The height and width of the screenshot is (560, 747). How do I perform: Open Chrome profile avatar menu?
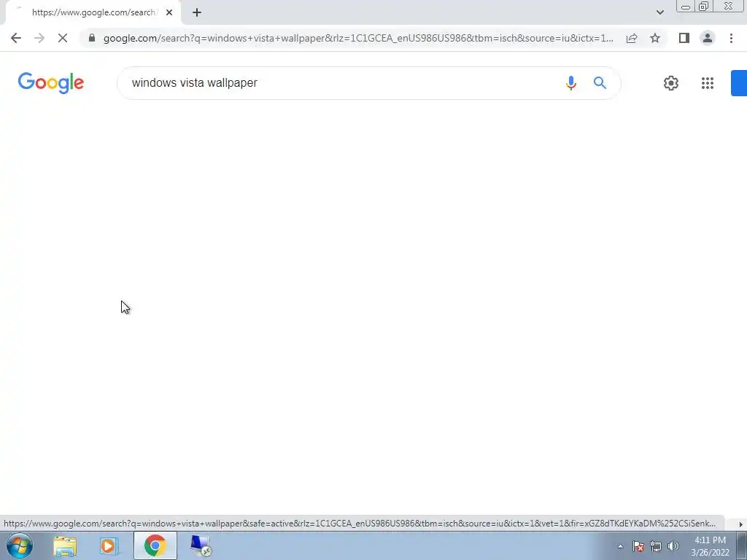click(708, 38)
